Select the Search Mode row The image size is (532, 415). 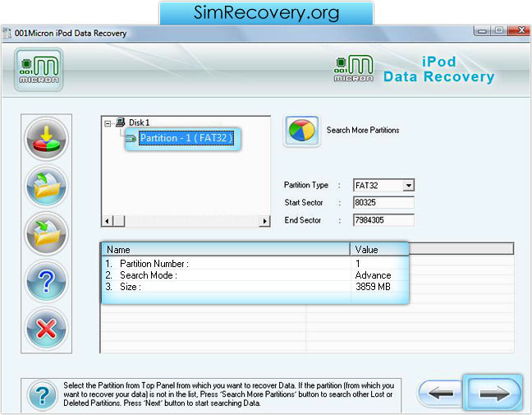(255, 275)
